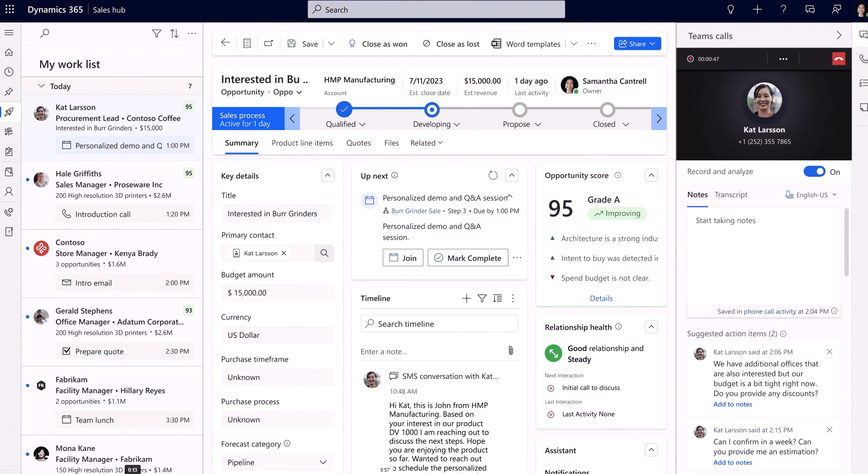This screenshot has width=868, height=474.
Task: Click Developing stage circle in process bar
Action: [x=432, y=110]
